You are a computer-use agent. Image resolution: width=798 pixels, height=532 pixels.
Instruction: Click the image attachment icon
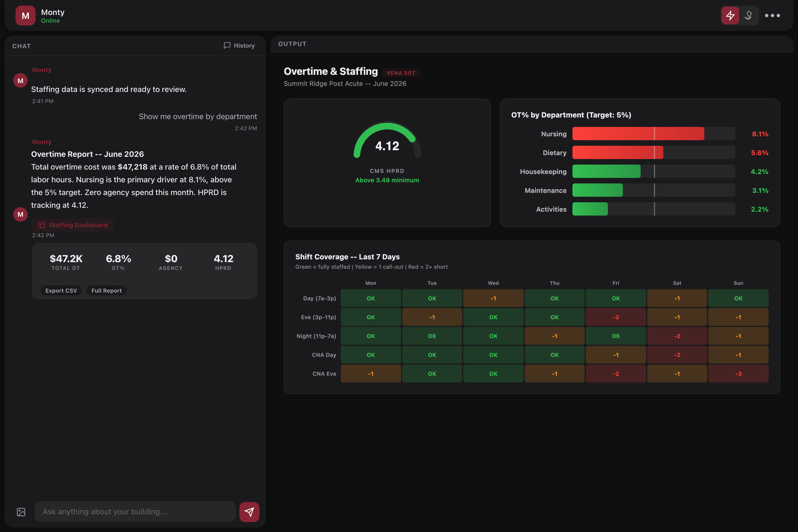click(x=21, y=512)
